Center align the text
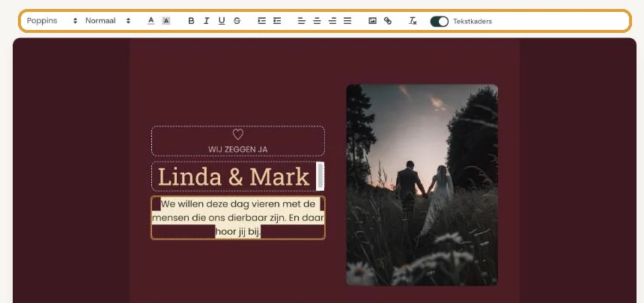 point(317,20)
